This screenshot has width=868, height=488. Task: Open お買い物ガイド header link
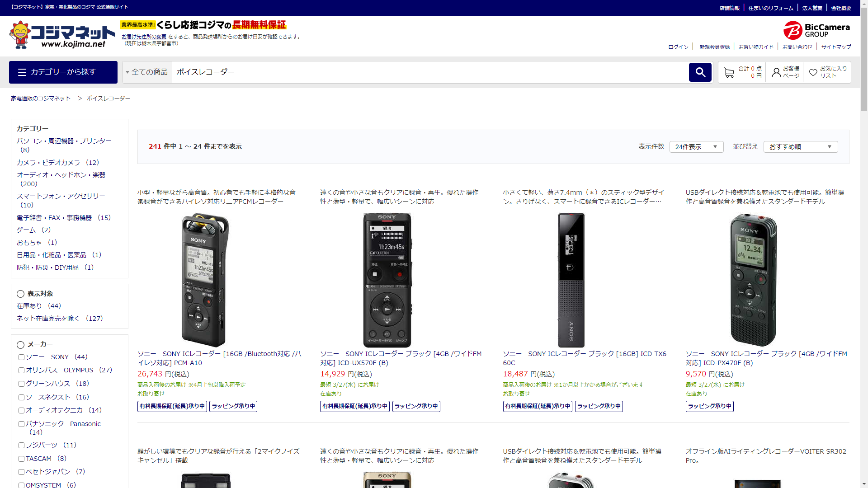(x=756, y=47)
